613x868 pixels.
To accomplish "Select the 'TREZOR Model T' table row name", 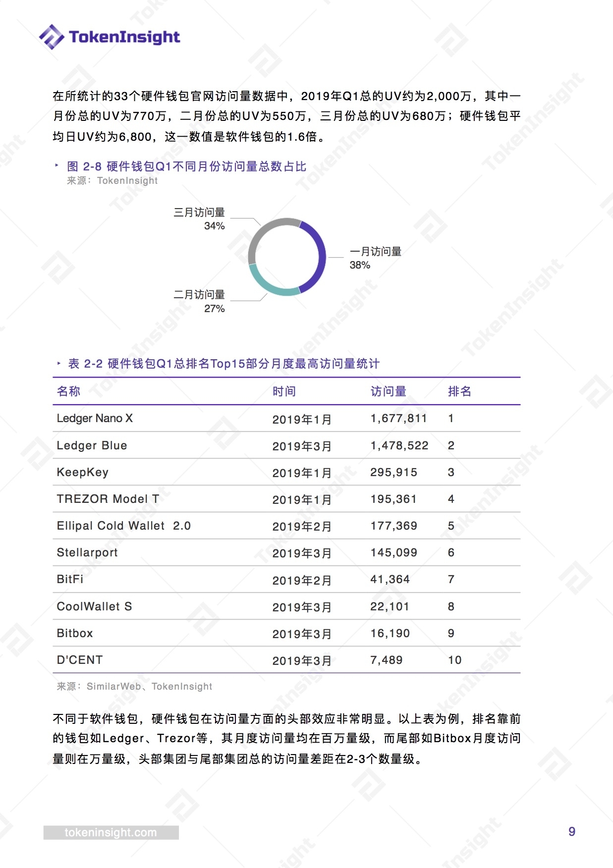I will click(108, 499).
